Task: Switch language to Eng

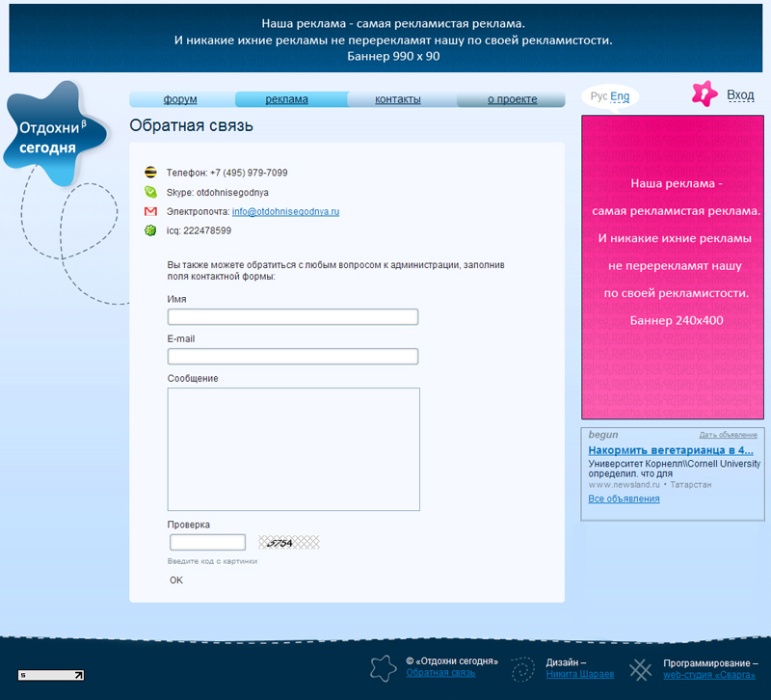Action: (620, 96)
